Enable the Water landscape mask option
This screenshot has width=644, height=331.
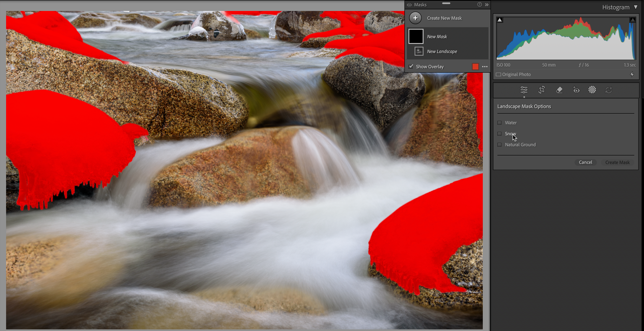coord(499,123)
